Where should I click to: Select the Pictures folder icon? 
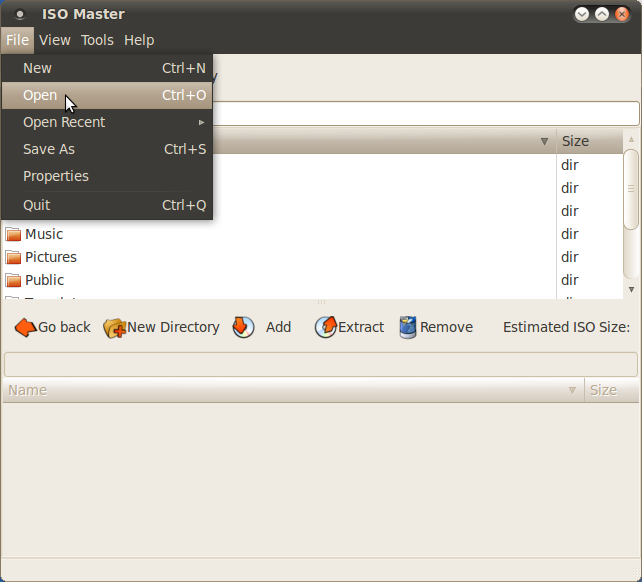pyautogui.click(x=13, y=257)
